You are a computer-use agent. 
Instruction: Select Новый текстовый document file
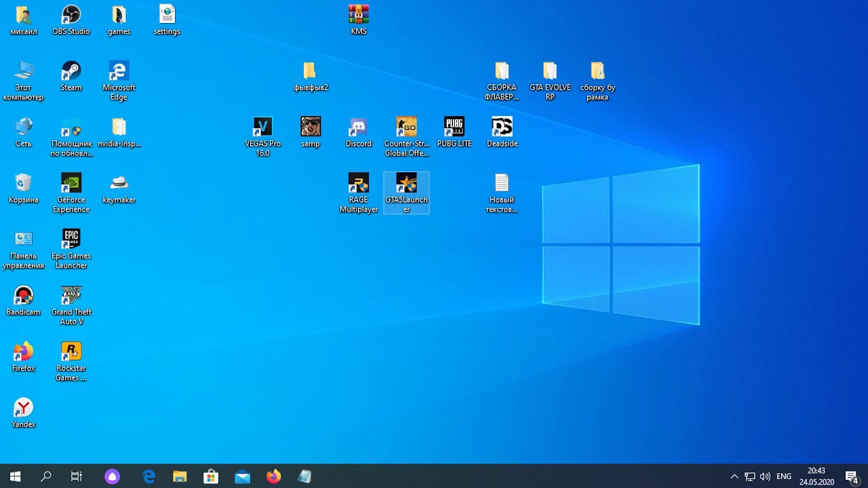coord(502,194)
